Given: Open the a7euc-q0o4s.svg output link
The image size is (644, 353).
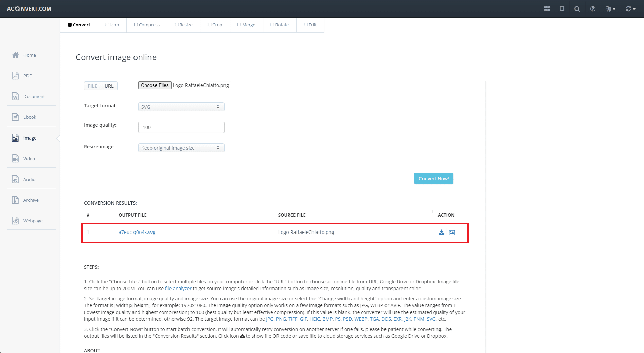Looking at the screenshot, I should 137,232.
